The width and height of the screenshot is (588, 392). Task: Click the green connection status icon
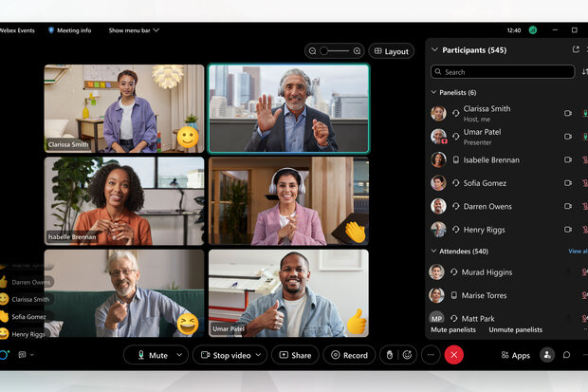pos(532,30)
